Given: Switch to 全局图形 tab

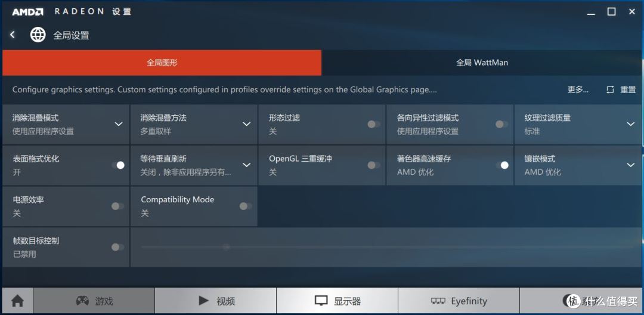Looking at the screenshot, I should (162, 63).
